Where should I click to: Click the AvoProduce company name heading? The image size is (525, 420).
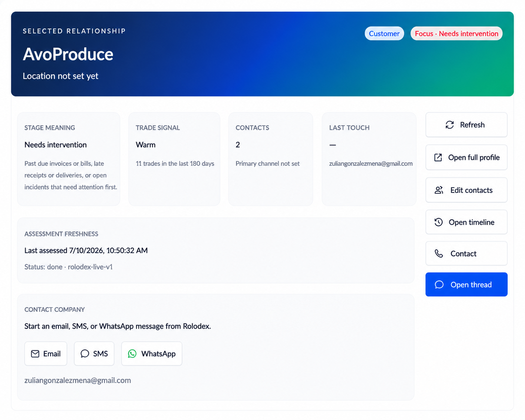(x=68, y=54)
